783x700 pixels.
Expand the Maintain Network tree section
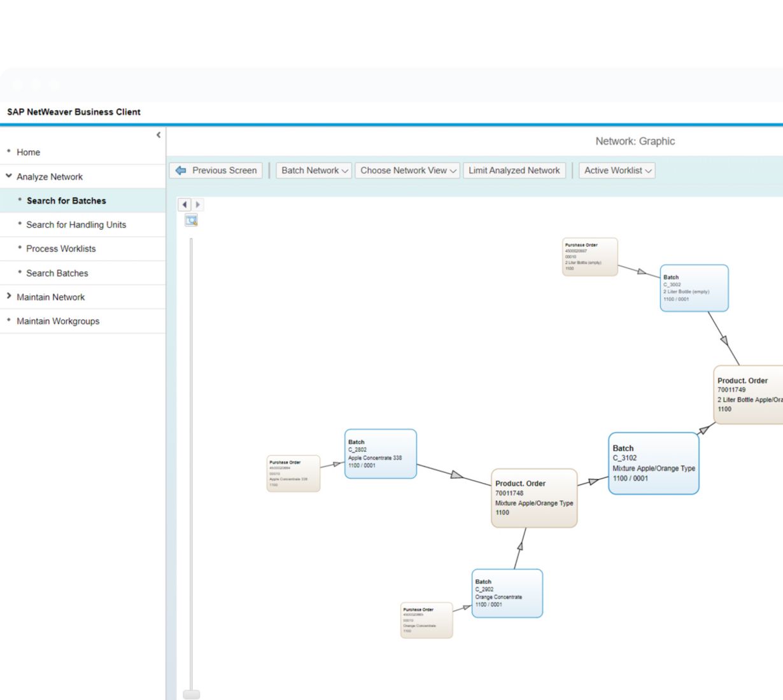[x=9, y=297]
